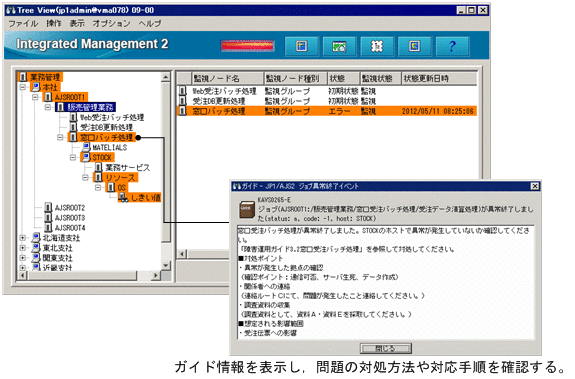Click the tree panel scroll-up arrow
This screenshot has height=379, width=575.
pyautogui.click(x=166, y=77)
